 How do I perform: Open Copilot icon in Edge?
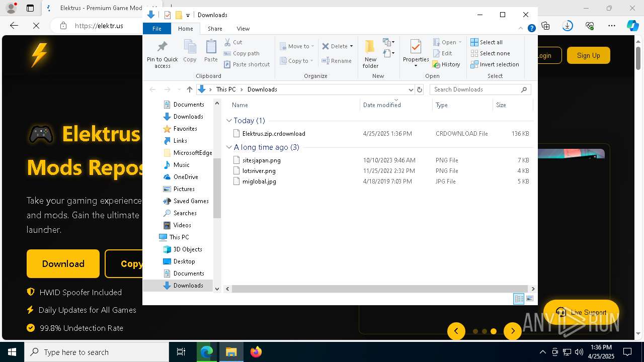(x=632, y=26)
